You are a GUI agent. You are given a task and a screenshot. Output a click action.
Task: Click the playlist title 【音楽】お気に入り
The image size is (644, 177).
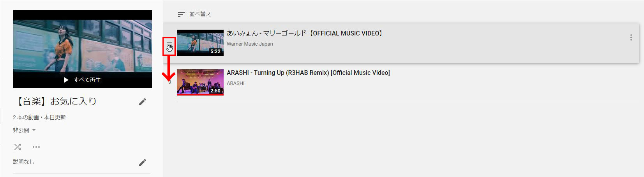coord(55,101)
